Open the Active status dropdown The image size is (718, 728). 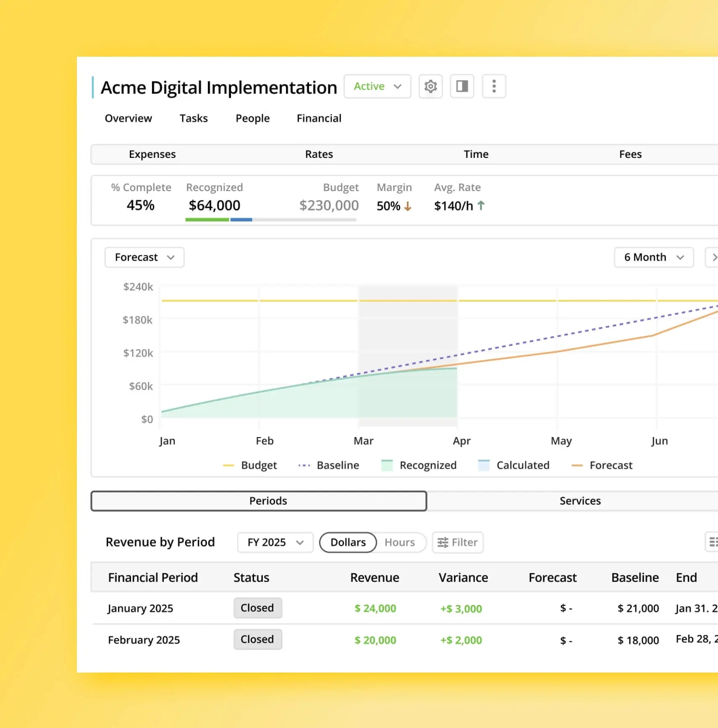click(x=377, y=86)
